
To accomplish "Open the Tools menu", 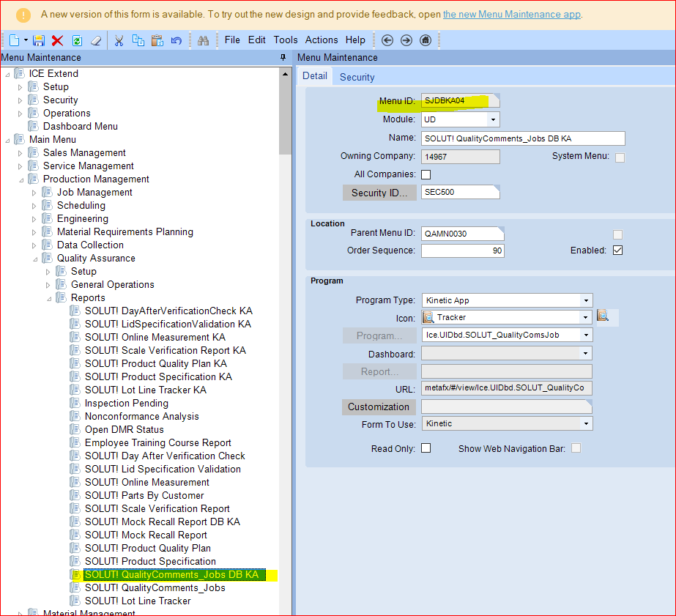I will [285, 40].
